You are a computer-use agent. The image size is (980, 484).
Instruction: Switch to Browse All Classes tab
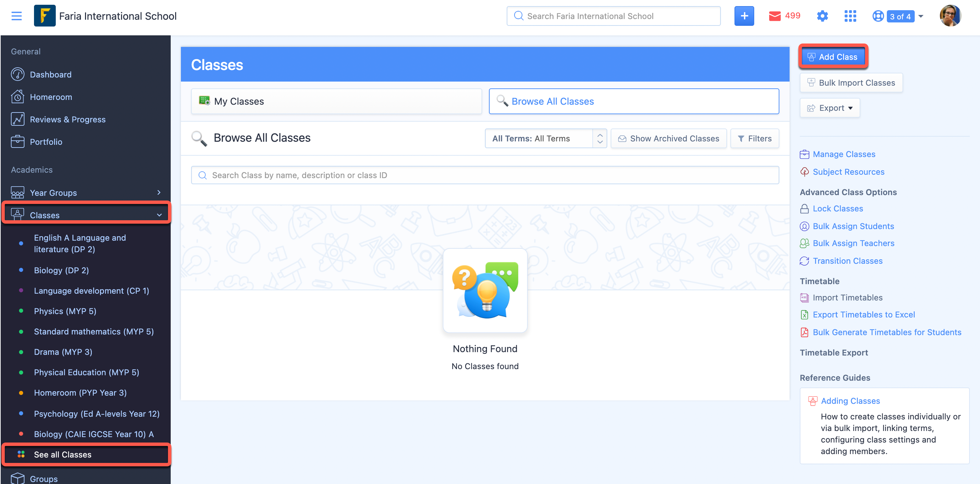click(x=634, y=101)
